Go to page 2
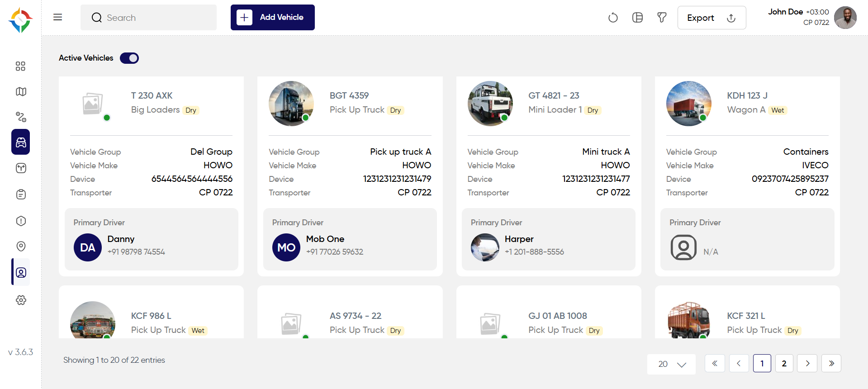This screenshot has height=389, width=868. pyautogui.click(x=784, y=363)
